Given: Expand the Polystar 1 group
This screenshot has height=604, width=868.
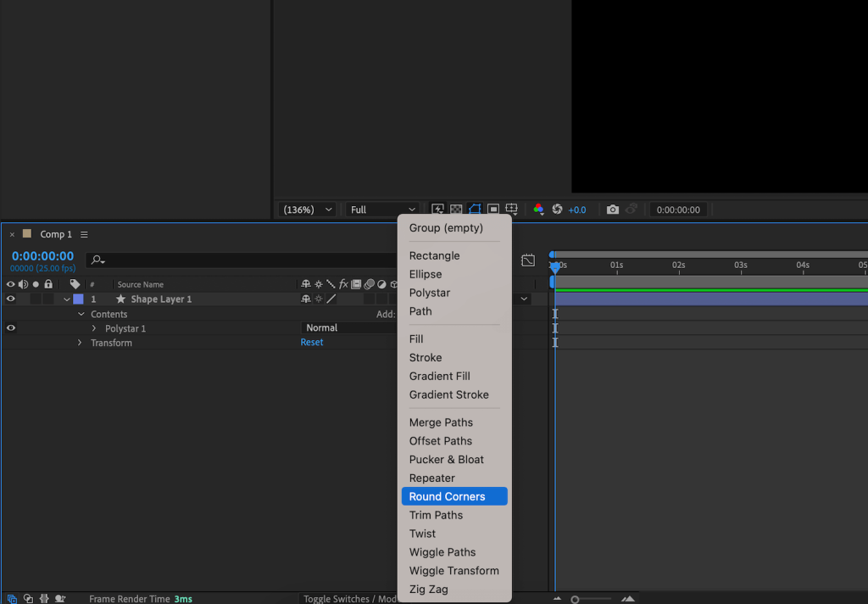Looking at the screenshot, I should [94, 328].
